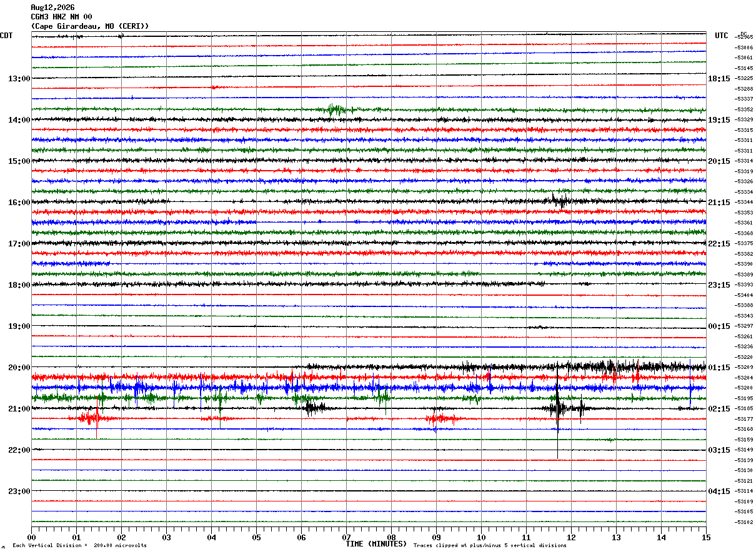This screenshot has height=554, width=756.
Task: Click the '12' minute axis tick label
Action: pos(571,538)
